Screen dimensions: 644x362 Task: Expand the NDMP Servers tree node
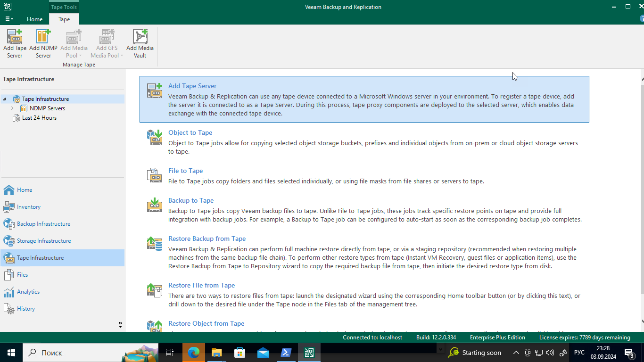[12, 108]
